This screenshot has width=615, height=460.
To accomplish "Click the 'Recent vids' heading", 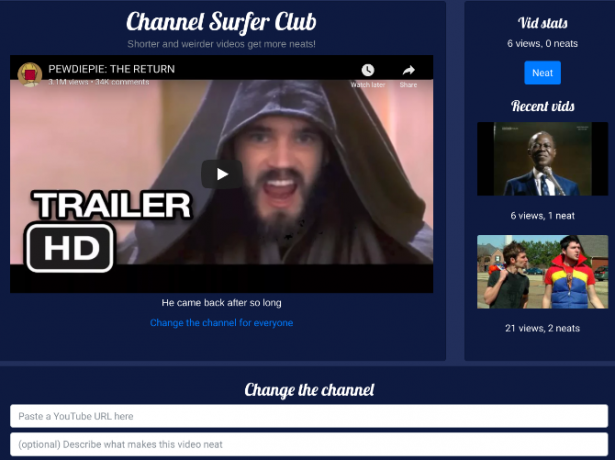I will click(542, 106).
